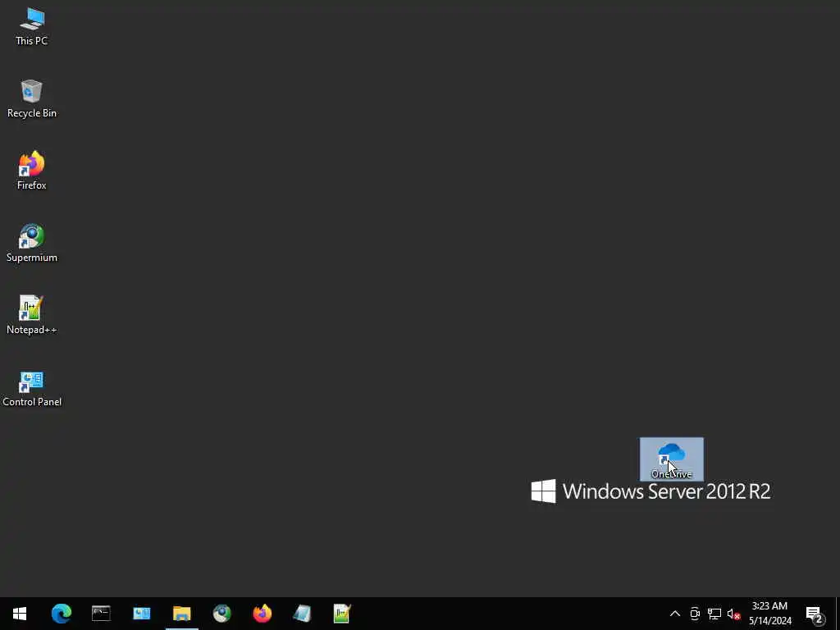
Task: Open Control Panel from the taskbar
Action: (x=141, y=614)
